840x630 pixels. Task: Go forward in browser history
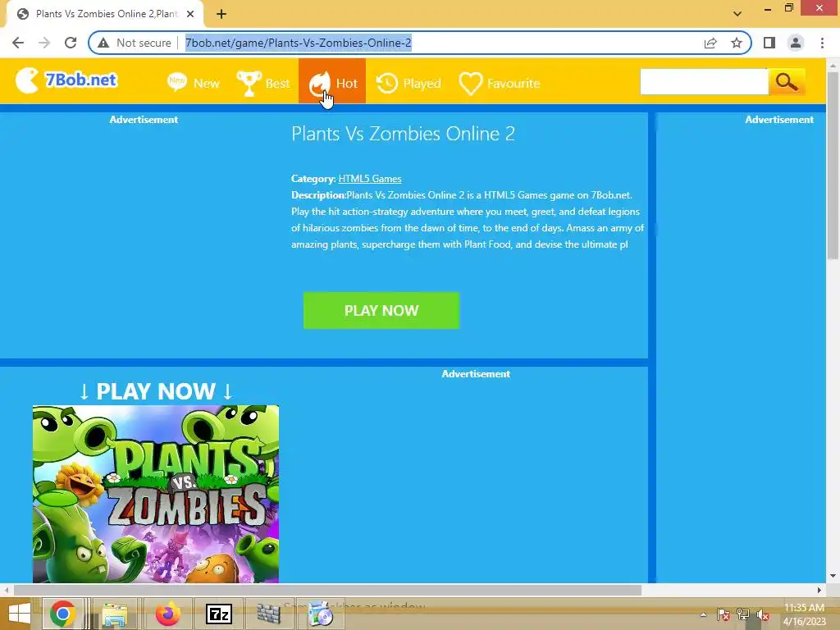pyautogui.click(x=44, y=43)
